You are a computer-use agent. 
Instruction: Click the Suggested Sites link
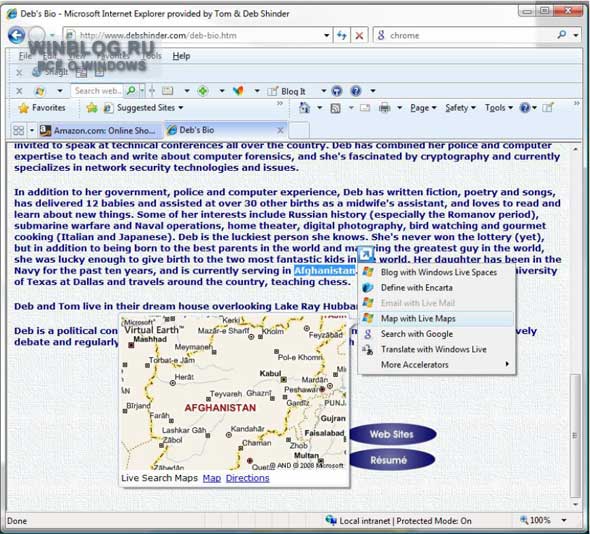146,108
